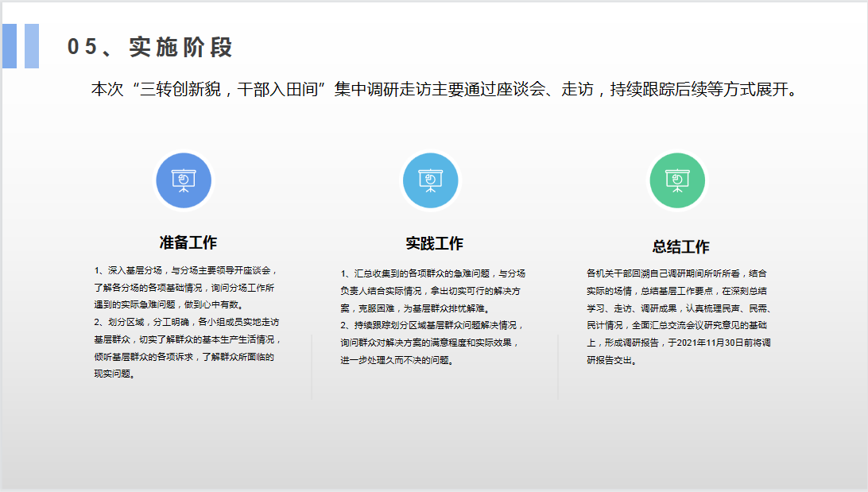Select the 准备工作 heading

[188, 242]
